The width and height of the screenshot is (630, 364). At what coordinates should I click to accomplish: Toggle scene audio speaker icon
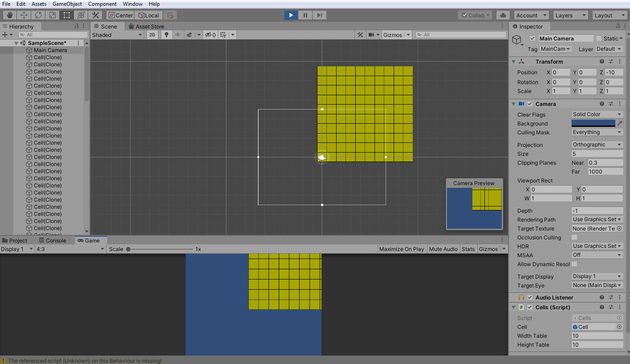178,35
